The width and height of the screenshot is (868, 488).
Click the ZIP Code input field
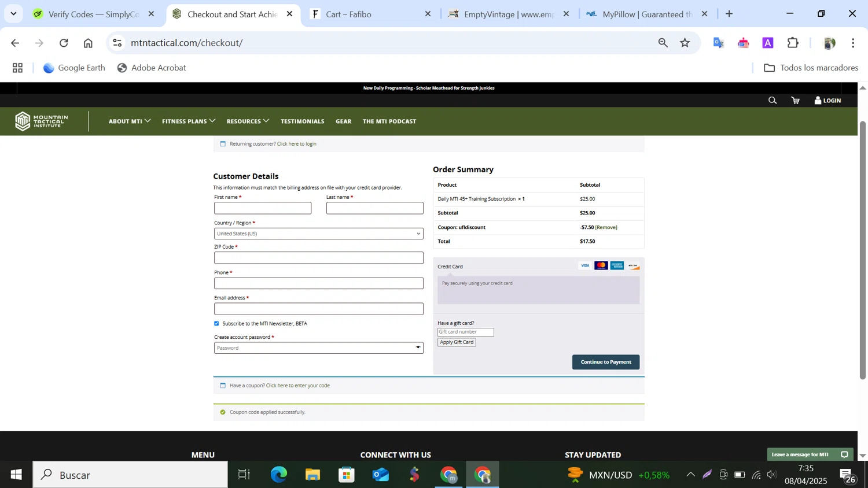click(x=318, y=258)
